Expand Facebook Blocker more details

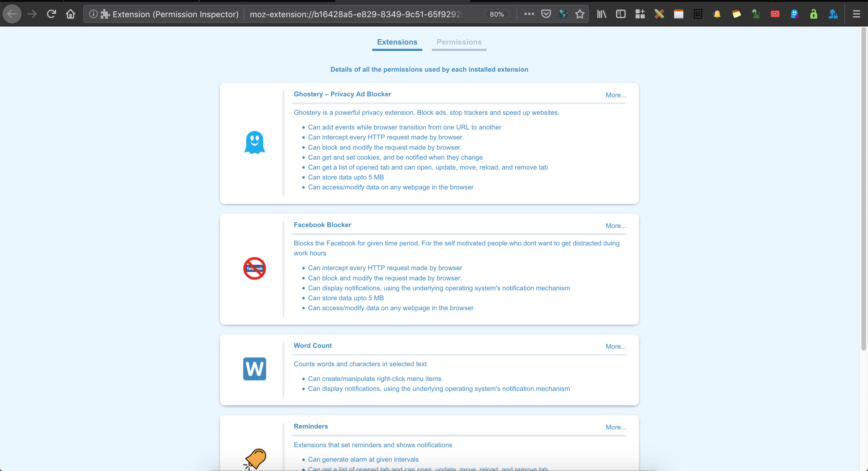tap(615, 226)
